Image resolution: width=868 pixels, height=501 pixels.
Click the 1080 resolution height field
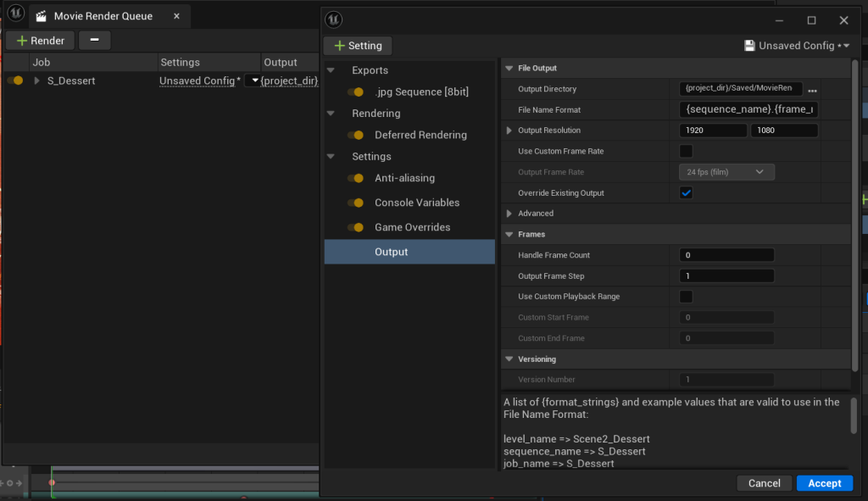784,131
